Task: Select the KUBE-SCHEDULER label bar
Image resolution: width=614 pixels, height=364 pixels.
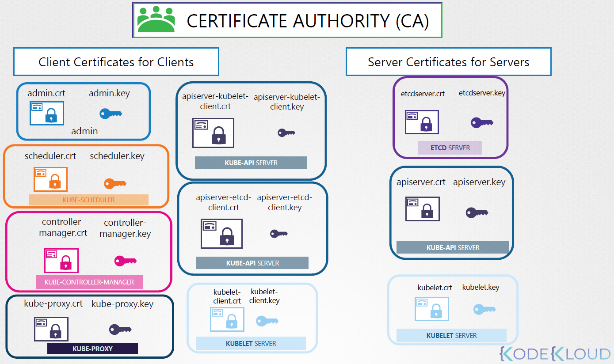Action: [x=89, y=200]
